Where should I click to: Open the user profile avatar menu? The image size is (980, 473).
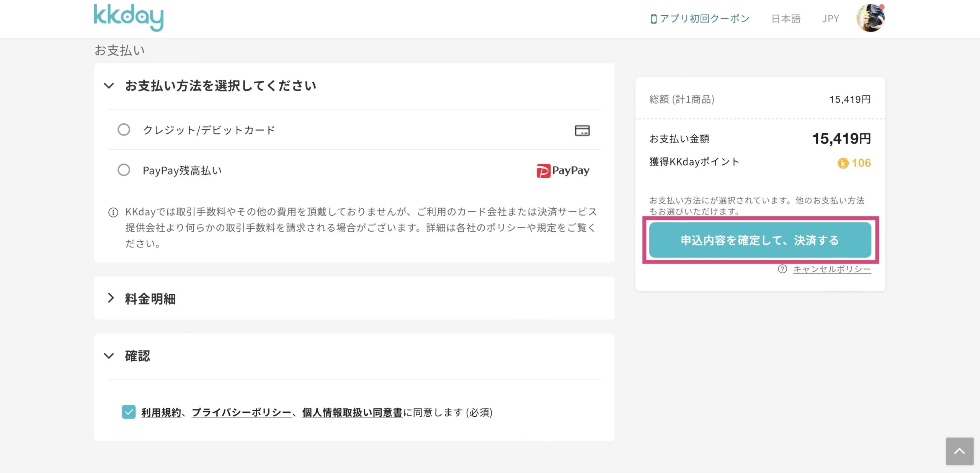pyautogui.click(x=871, y=18)
